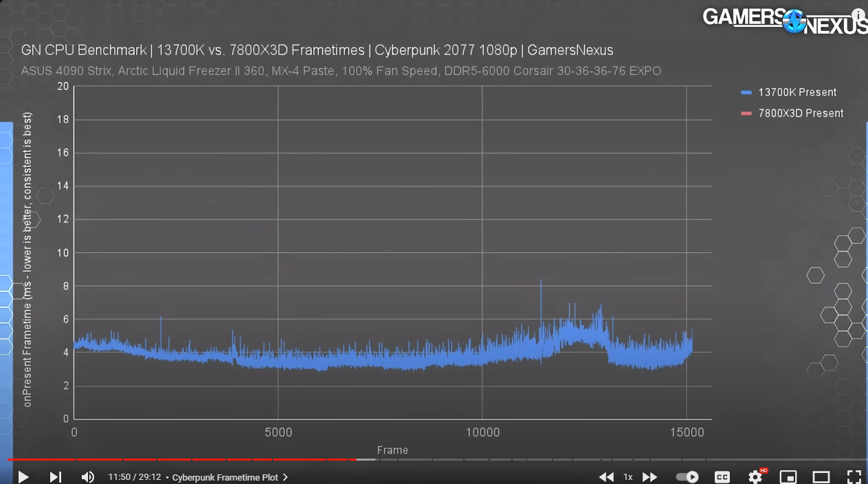Viewport: 868px width, 484px height.
Task: Switch to miniplayer mode
Action: (788, 476)
